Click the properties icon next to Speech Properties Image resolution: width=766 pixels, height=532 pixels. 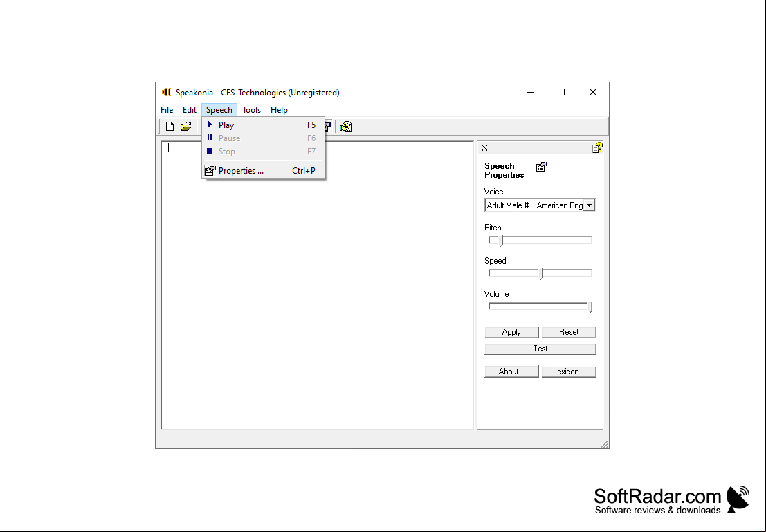point(541,167)
